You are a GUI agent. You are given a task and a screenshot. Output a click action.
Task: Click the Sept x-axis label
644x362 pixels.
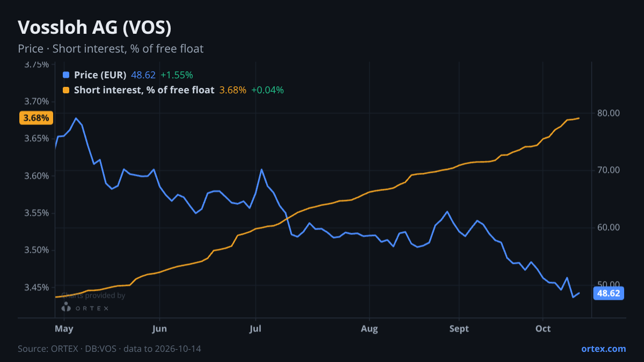(x=459, y=329)
